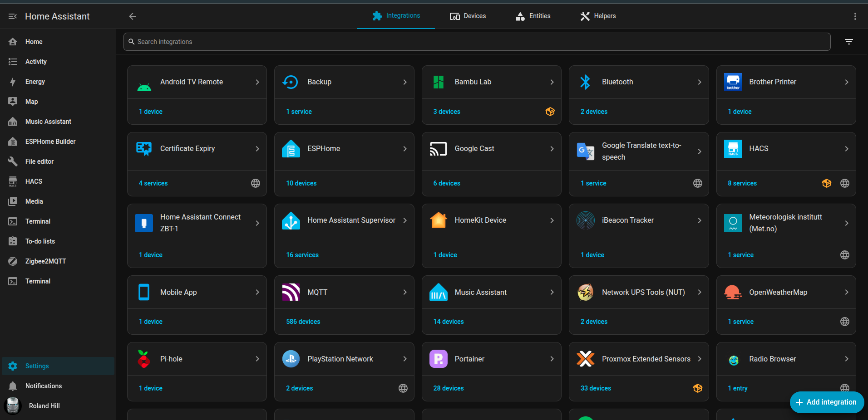Image resolution: width=868 pixels, height=420 pixels.
Task: Open HACS in the sidebar
Action: (58, 181)
